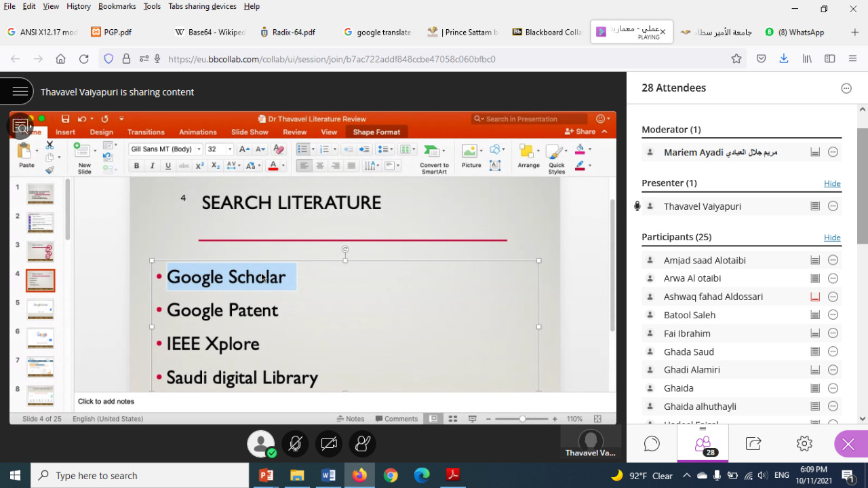Open New Slide dropdown arrow
This screenshot has width=868, height=488.
(94, 151)
